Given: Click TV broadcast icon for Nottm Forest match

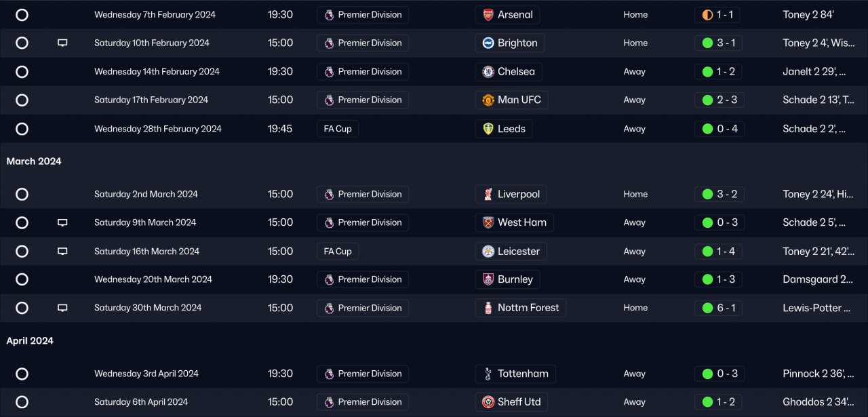Looking at the screenshot, I should click(x=62, y=308).
